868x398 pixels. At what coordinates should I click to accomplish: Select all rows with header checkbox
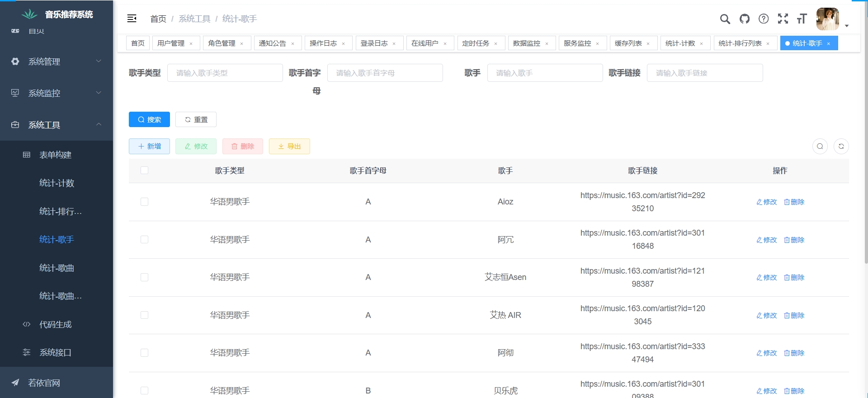click(144, 171)
